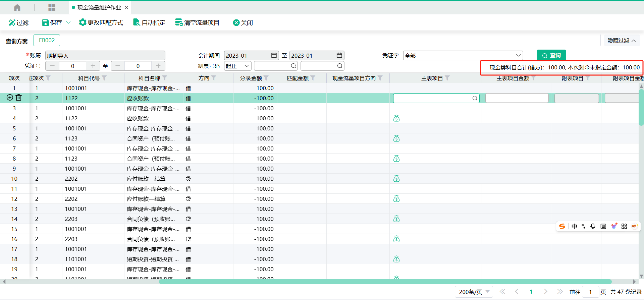
Task: Click the vertical scrollbar thumb
Action: click(641, 107)
